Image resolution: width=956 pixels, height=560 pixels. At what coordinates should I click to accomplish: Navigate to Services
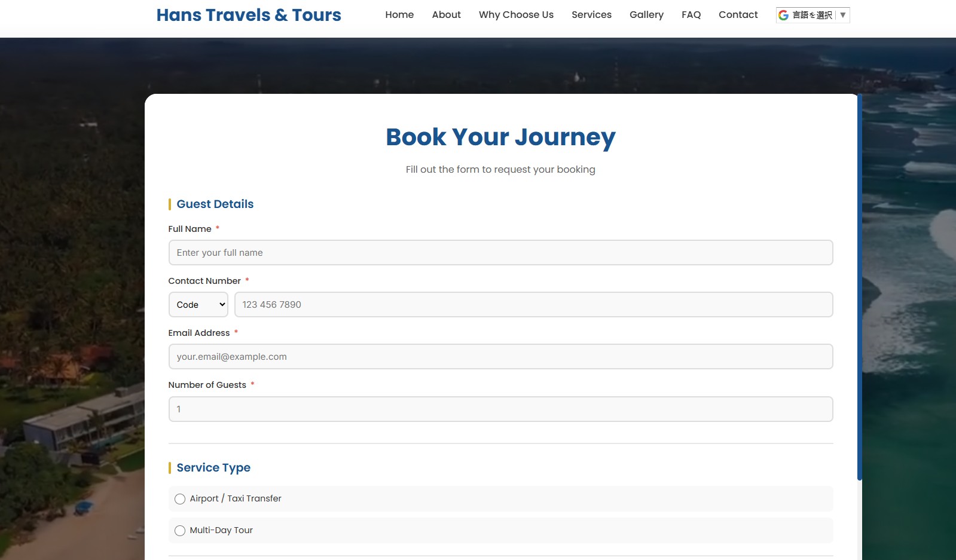click(x=591, y=15)
